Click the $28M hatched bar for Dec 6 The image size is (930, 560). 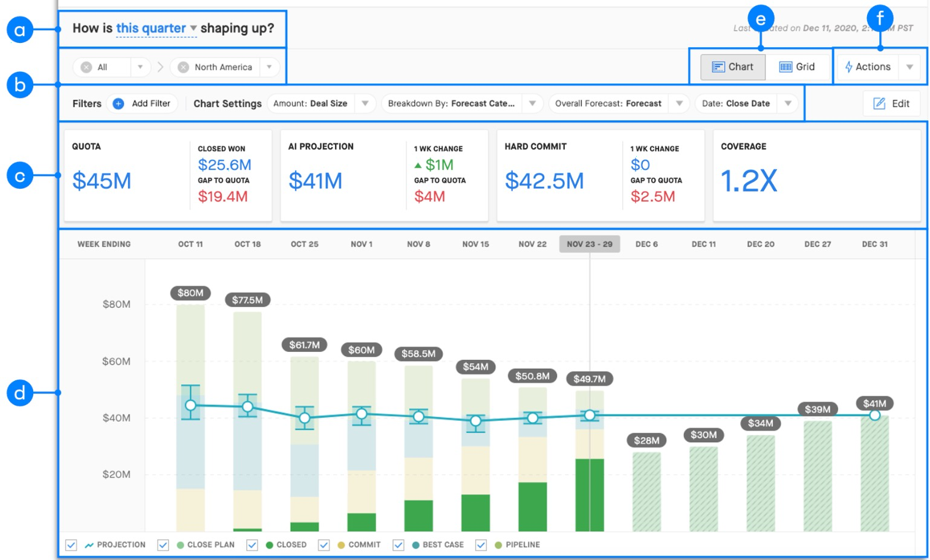(646, 492)
